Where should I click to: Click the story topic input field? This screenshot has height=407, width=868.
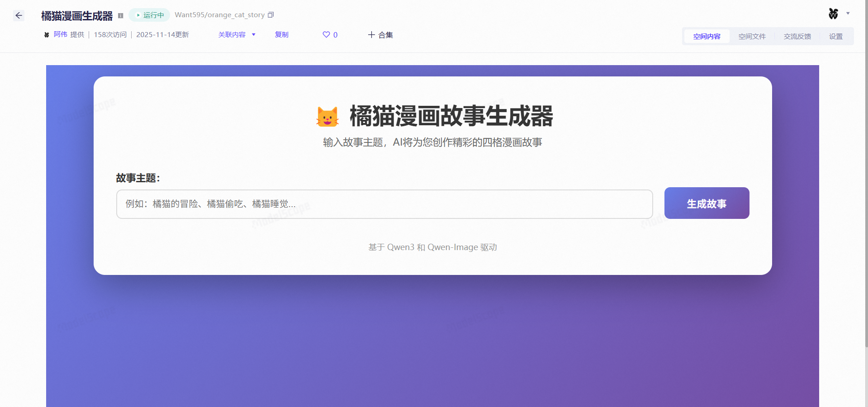click(384, 204)
